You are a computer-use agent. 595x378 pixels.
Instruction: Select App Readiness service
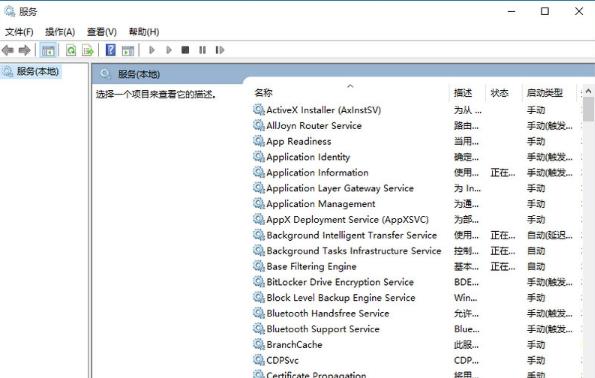tap(299, 142)
